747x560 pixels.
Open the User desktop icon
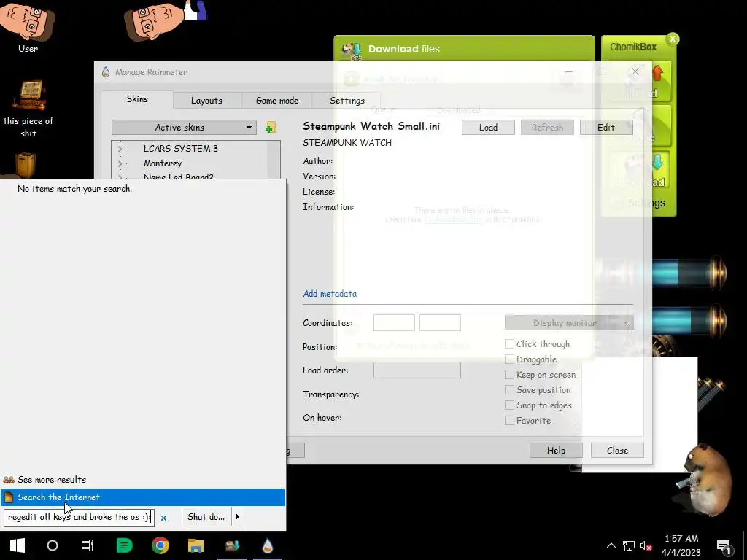(x=28, y=26)
